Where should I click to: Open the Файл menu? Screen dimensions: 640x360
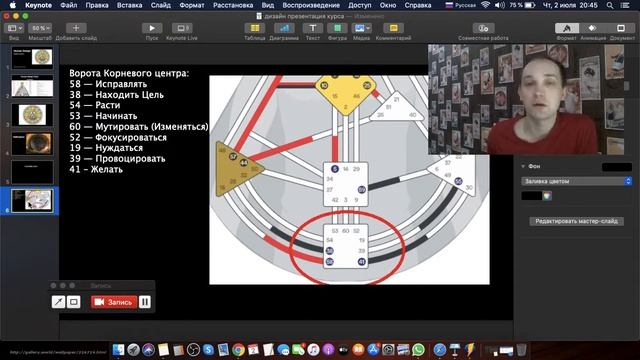point(69,5)
